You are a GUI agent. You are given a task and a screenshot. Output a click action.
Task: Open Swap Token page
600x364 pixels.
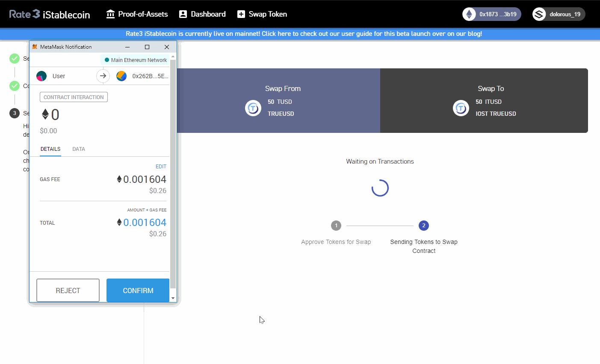coord(262,14)
